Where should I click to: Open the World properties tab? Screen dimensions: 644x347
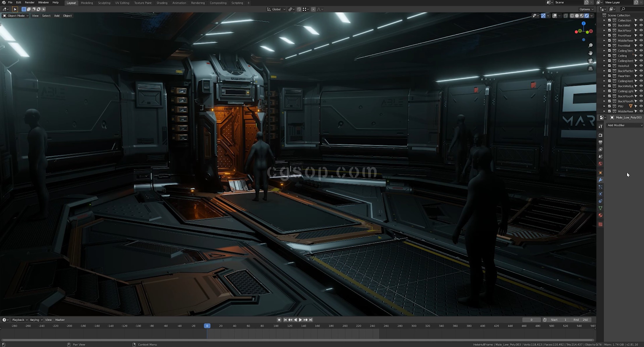coord(600,164)
